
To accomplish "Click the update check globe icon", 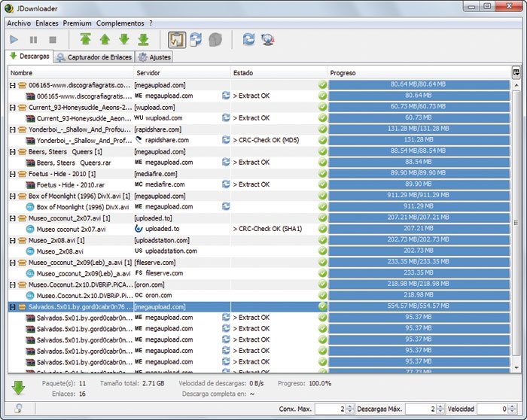I will pos(268,39).
